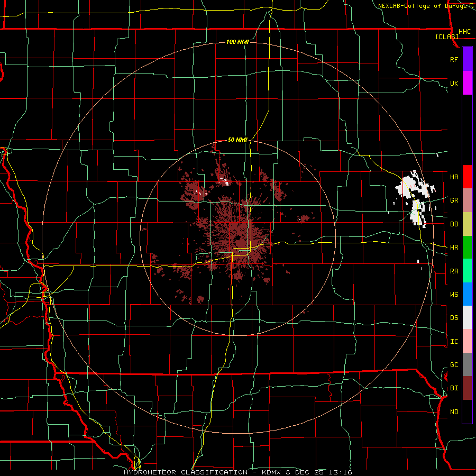
Task: Click the HR legend label
Action: point(454,248)
